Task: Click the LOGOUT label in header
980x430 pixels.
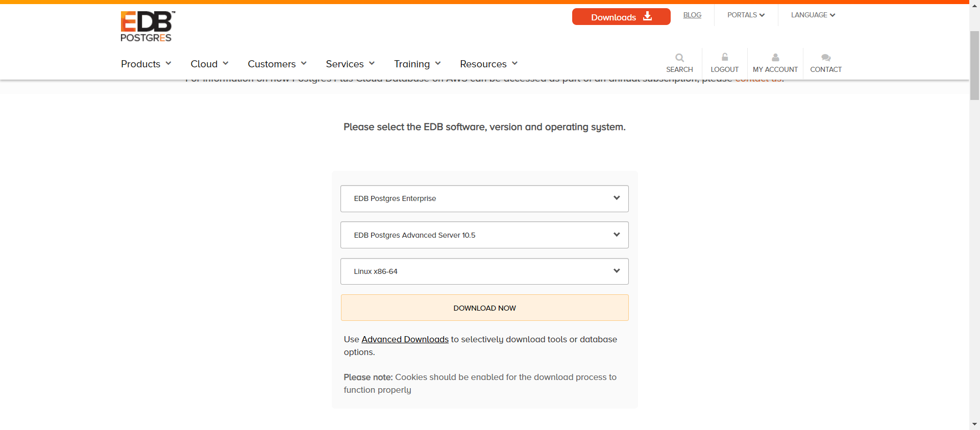Action: coord(724,69)
